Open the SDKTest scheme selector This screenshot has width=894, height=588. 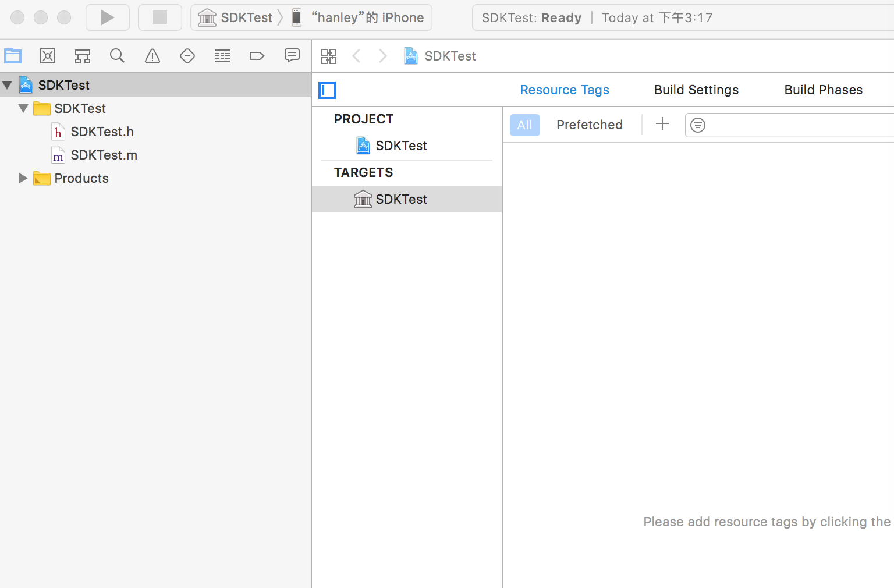tap(235, 17)
